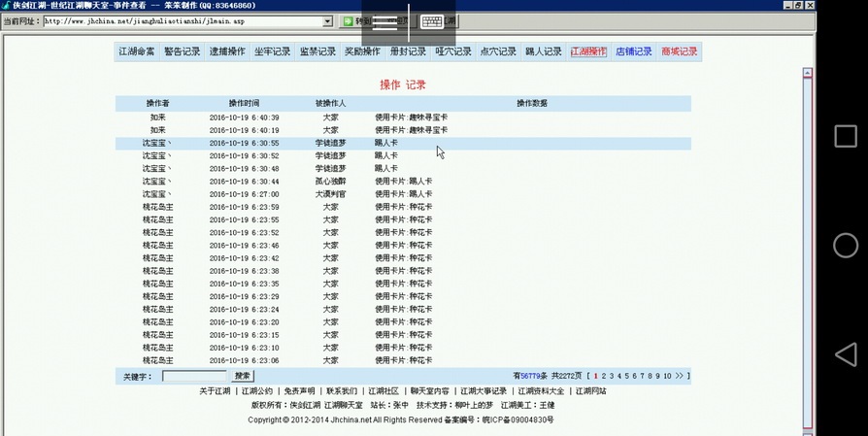Switch to 坐牢记录 tab
Viewport: 868px width, 436px height.
(x=273, y=51)
